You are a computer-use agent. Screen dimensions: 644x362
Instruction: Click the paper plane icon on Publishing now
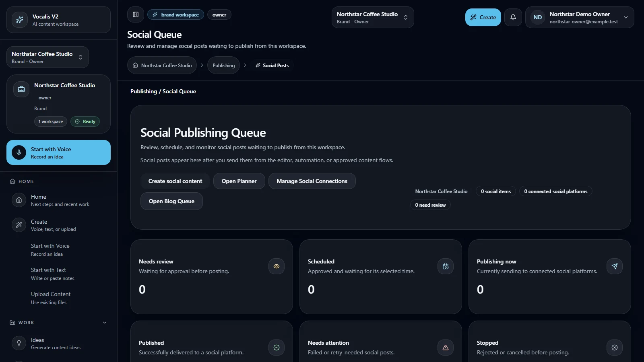tap(615, 266)
